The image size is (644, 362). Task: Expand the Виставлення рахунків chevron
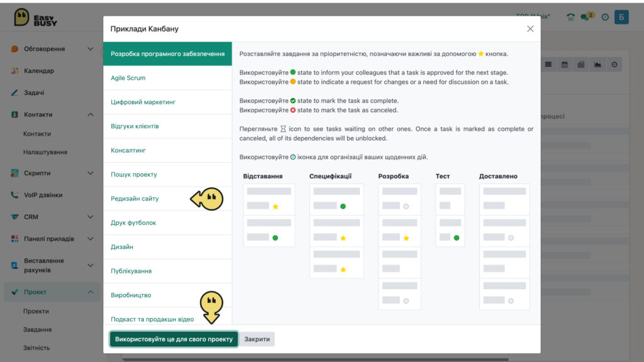[91, 265]
